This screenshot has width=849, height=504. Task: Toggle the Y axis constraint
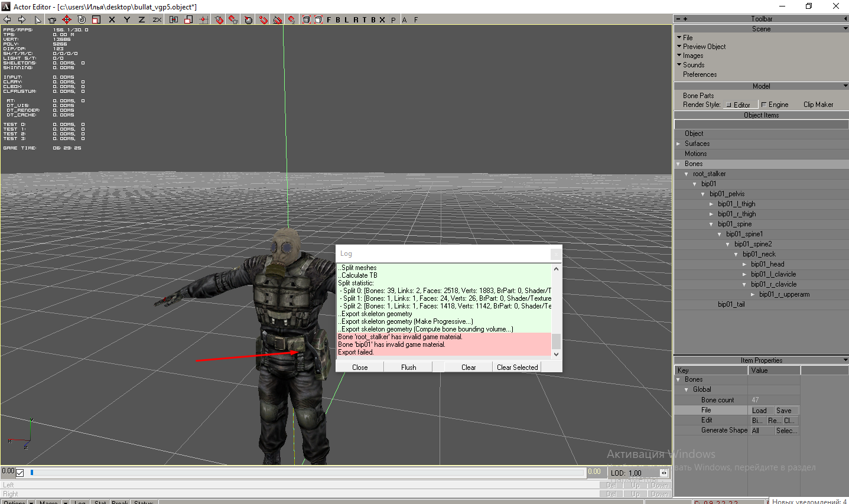click(x=127, y=19)
